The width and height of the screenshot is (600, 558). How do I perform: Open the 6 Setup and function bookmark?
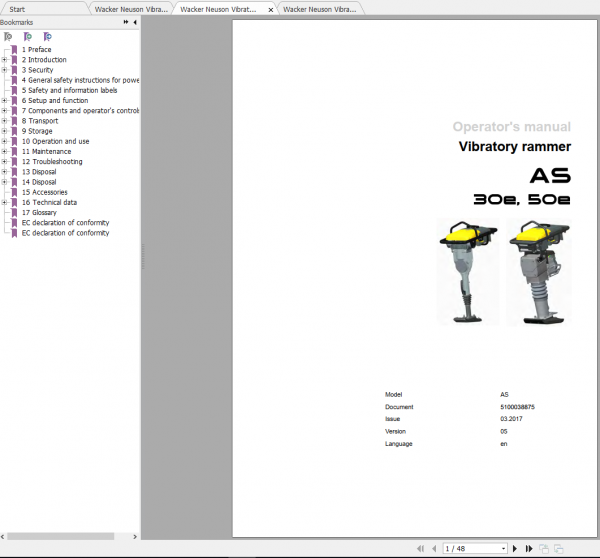coord(55,101)
